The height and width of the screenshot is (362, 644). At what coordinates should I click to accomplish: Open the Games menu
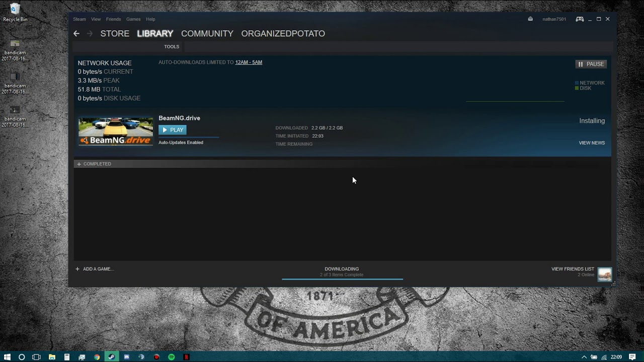(133, 19)
